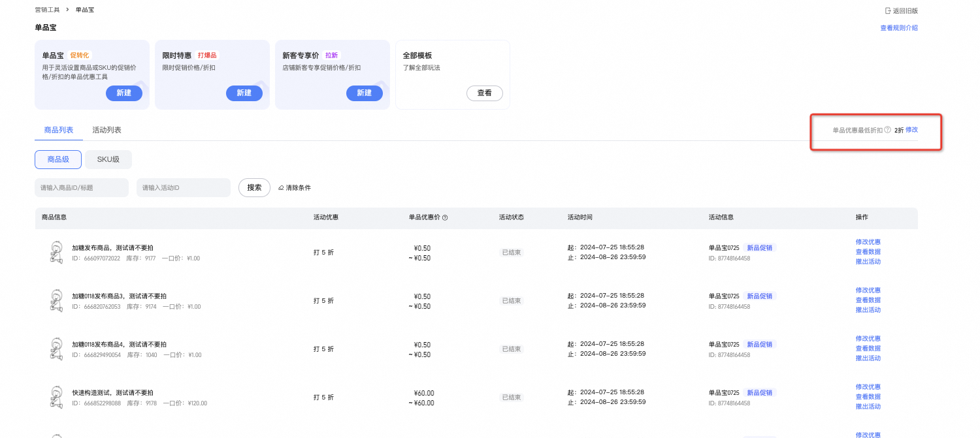Click 新品促销 tag in 加糖发布商品 row
The image size is (980, 438).
[760, 248]
